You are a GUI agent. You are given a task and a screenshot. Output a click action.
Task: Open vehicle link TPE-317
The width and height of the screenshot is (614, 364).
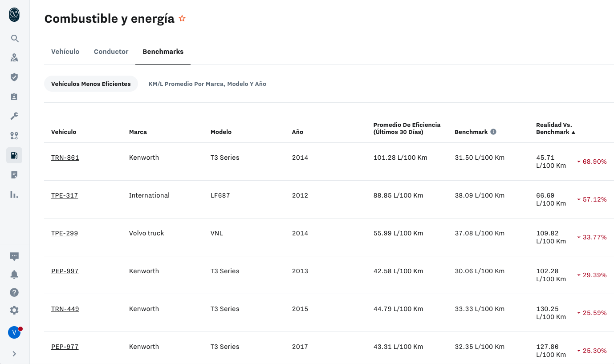(65, 195)
